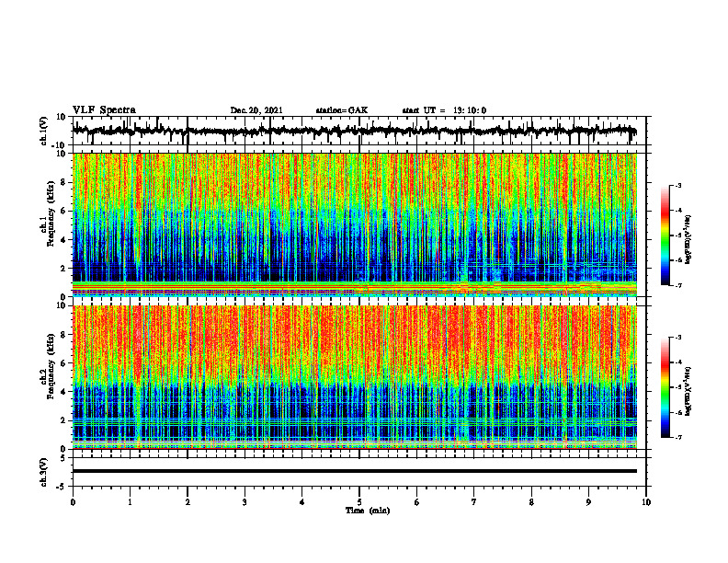728x563 pixels.
Task: Click the 'VLF Spectra' title text
Action: tap(104, 110)
